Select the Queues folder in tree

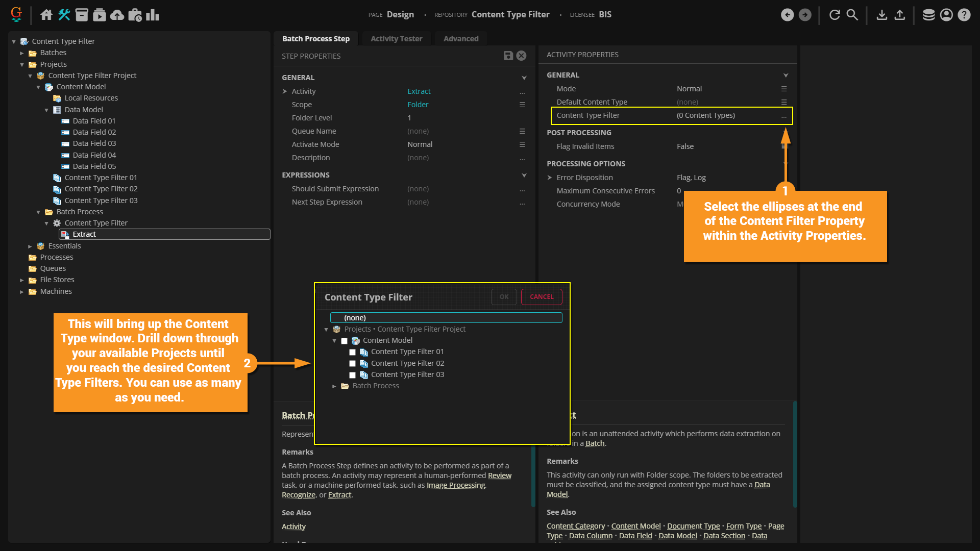click(53, 268)
